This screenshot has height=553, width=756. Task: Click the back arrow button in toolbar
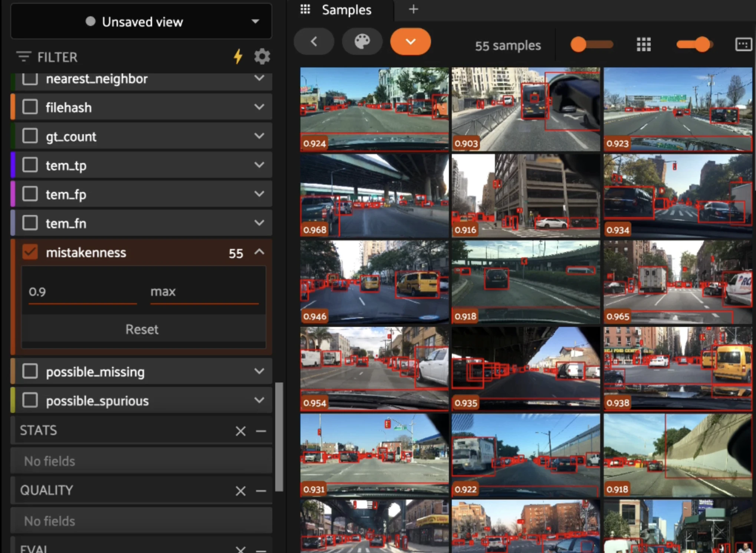pos(314,42)
